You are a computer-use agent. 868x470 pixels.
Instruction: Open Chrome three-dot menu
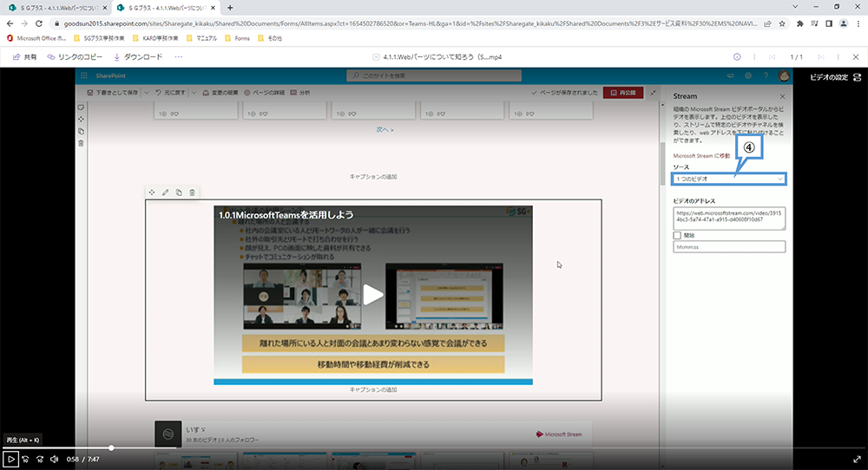858,23
